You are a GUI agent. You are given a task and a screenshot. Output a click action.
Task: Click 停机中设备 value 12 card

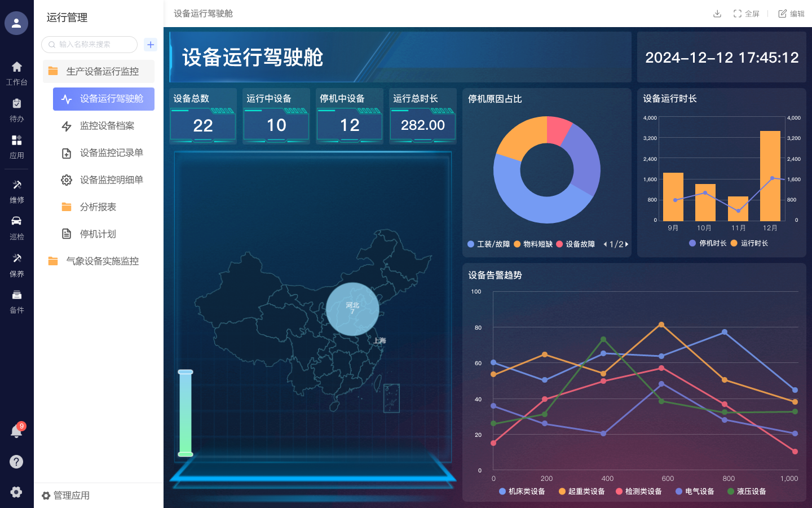point(350,116)
